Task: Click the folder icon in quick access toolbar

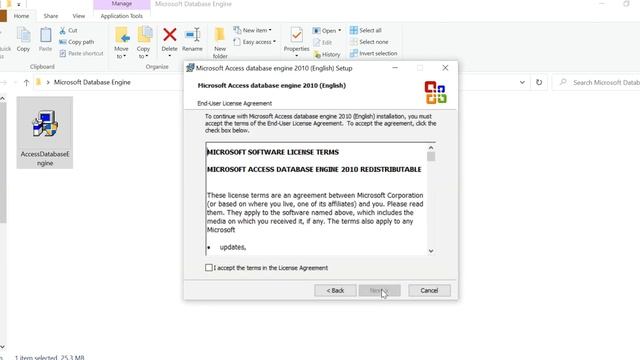Action: pos(9,4)
